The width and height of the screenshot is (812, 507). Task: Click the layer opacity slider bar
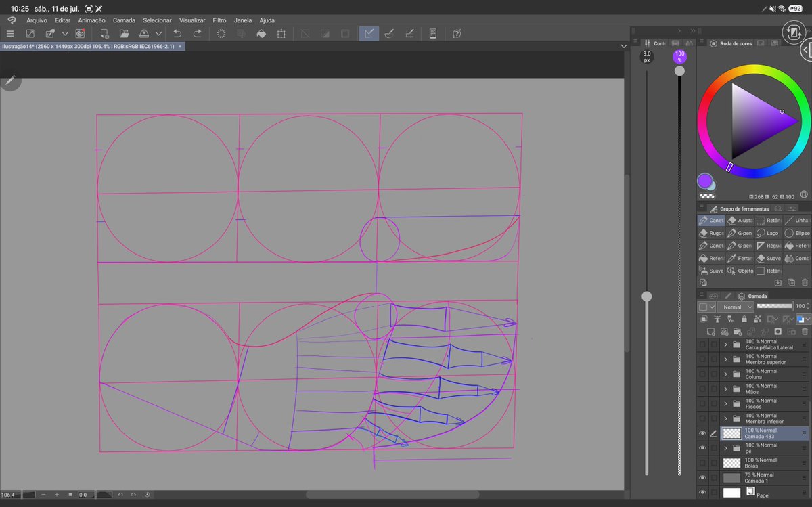[x=775, y=307]
